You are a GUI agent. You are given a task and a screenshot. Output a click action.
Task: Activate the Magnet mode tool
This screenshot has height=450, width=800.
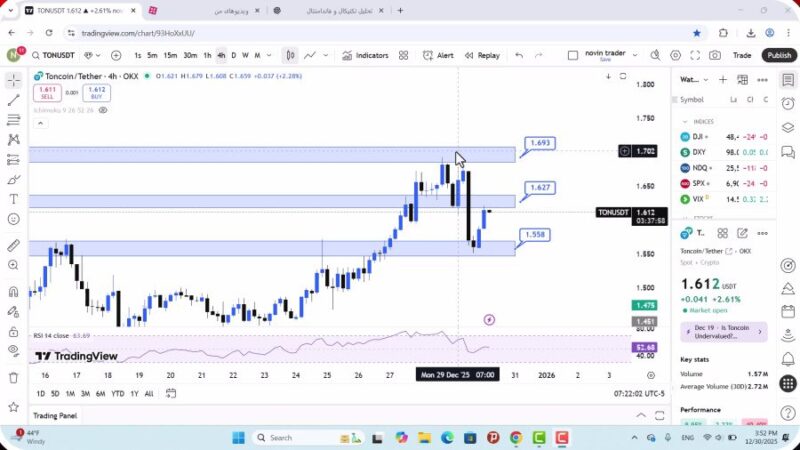[13, 292]
